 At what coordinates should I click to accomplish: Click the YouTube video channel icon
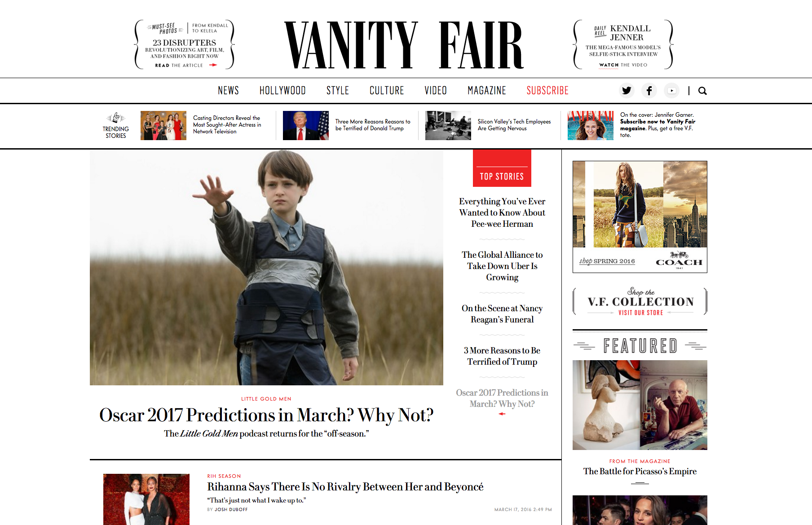coord(672,91)
